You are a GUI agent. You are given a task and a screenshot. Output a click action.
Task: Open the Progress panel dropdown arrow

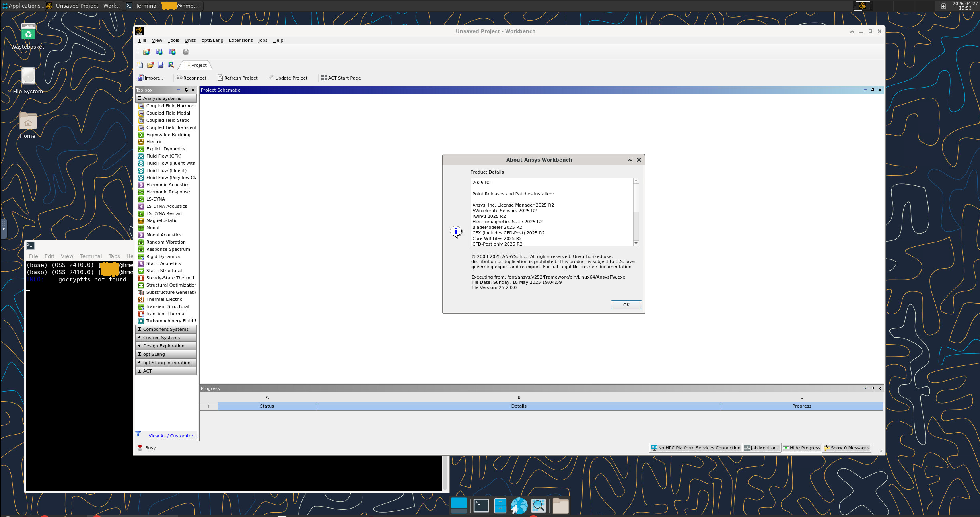tap(865, 388)
